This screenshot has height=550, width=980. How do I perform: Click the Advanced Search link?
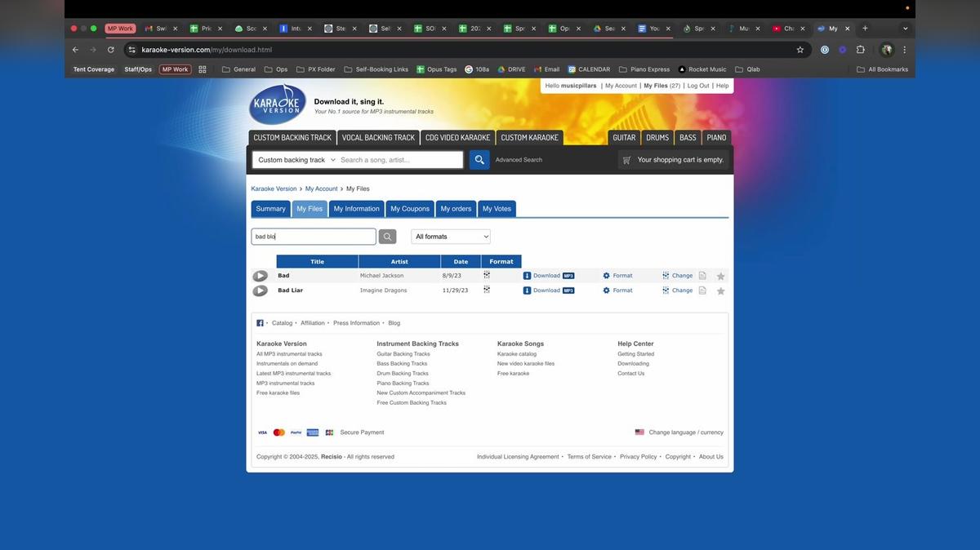(x=519, y=160)
